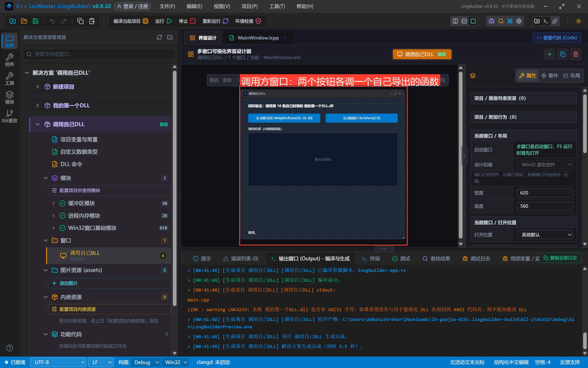Click 查看代码 (Code) button

click(x=557, y=38)
